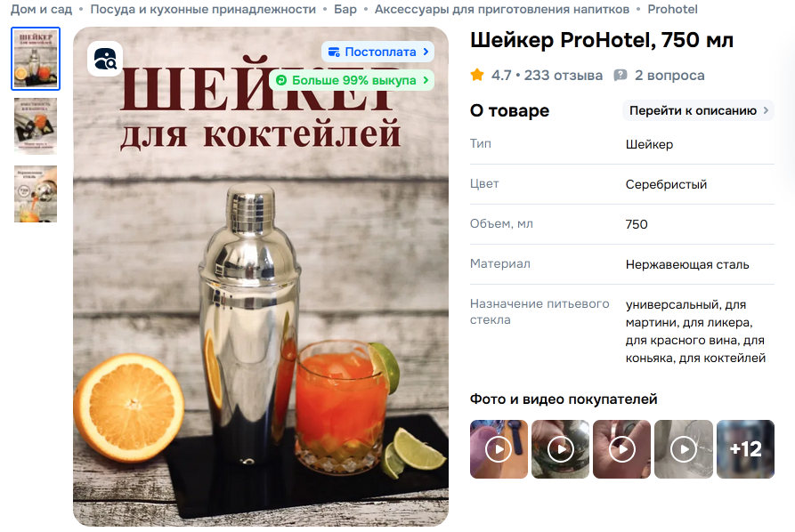Open Бар breadcrumb category
The height and width of the screenshot is (532, 795).
click(345, 9)
